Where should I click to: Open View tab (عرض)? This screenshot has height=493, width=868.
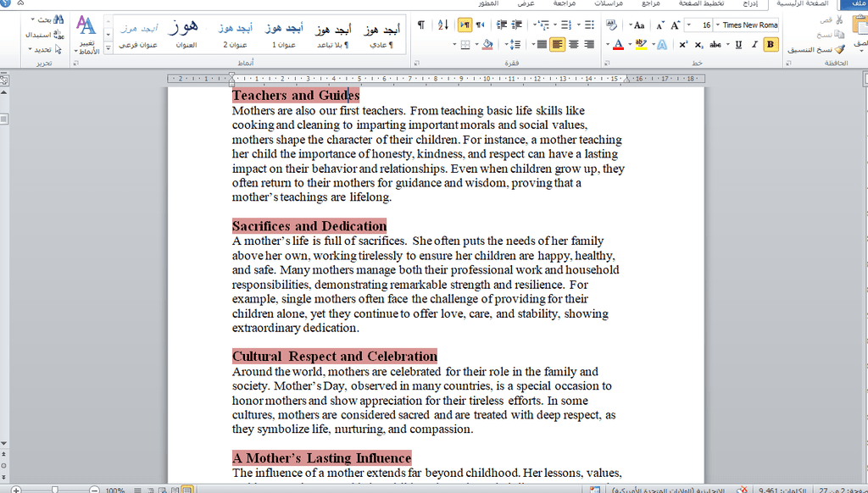(x=526, y=4)
